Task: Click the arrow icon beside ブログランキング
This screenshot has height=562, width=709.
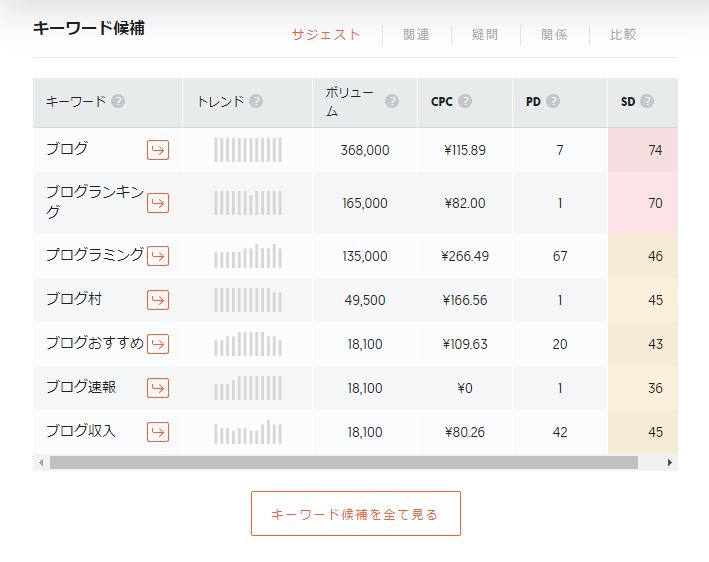Action: 158,203
